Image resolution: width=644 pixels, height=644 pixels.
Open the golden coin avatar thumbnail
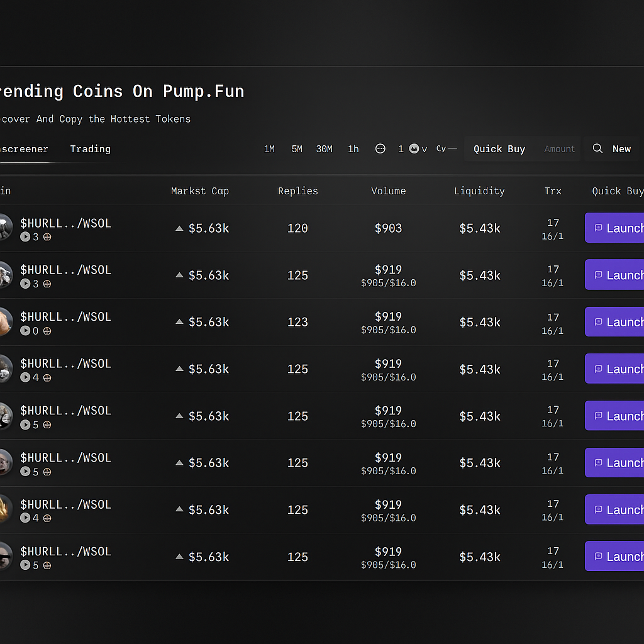5,508
